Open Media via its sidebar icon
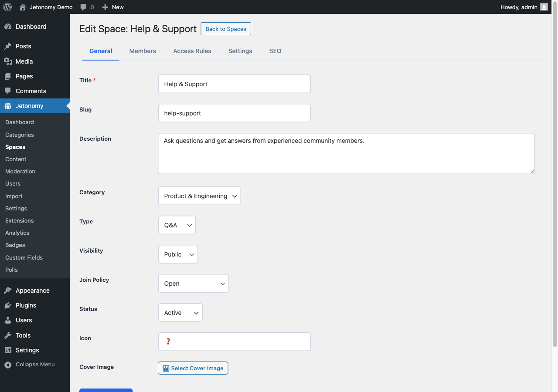Viewport: 558px width, 392px height. coord(9,61)
